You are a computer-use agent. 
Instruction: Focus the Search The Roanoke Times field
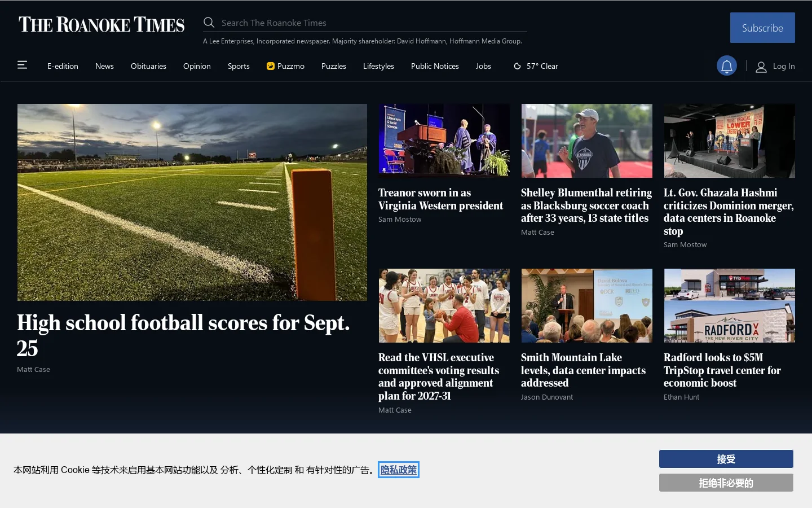click(x=373, y=23)
